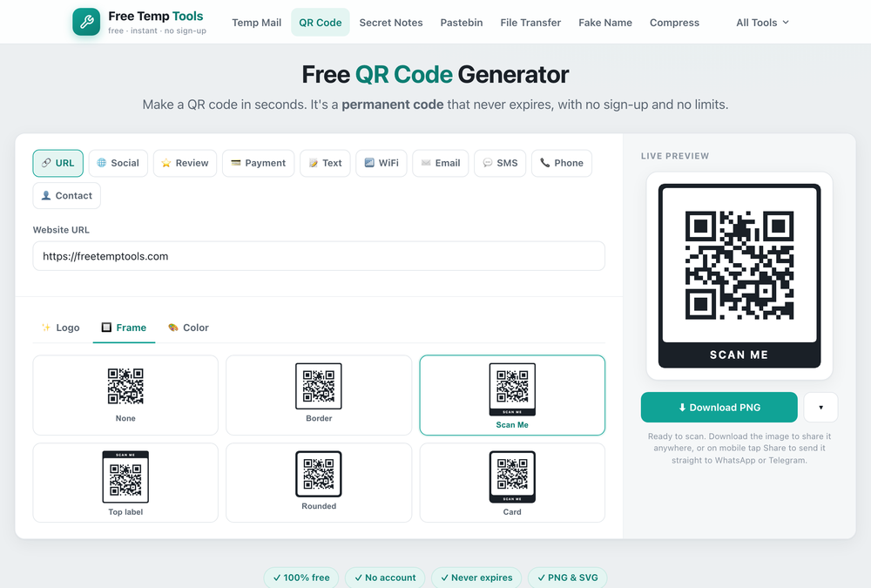Switch to the Logo tab
871x588 pixels.
pos(61,328)
